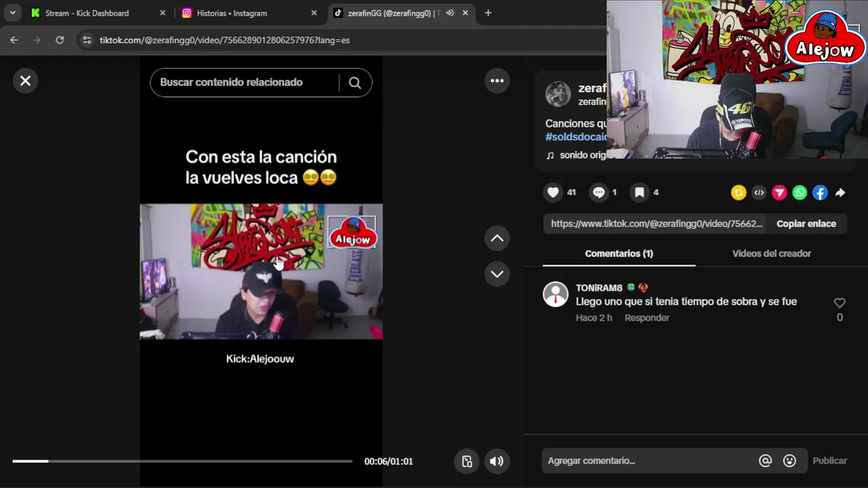Open more share options arrow

(x=840, y=192)
